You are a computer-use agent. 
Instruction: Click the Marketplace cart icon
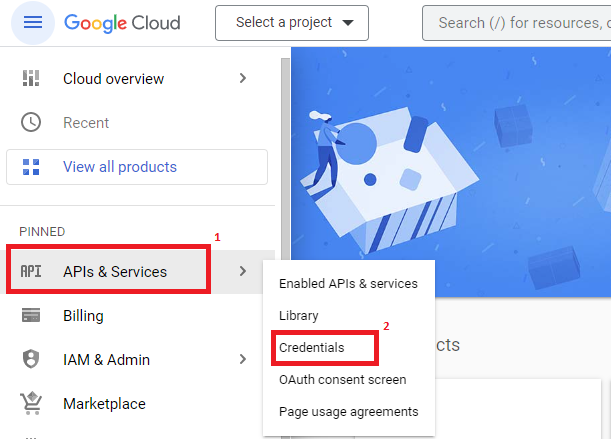tap(31, 404)
